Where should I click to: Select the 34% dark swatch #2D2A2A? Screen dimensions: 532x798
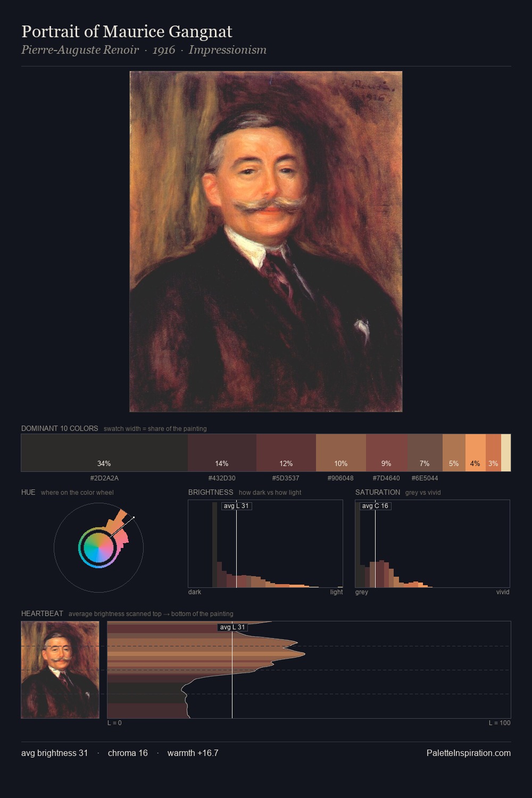coord(104,453)
